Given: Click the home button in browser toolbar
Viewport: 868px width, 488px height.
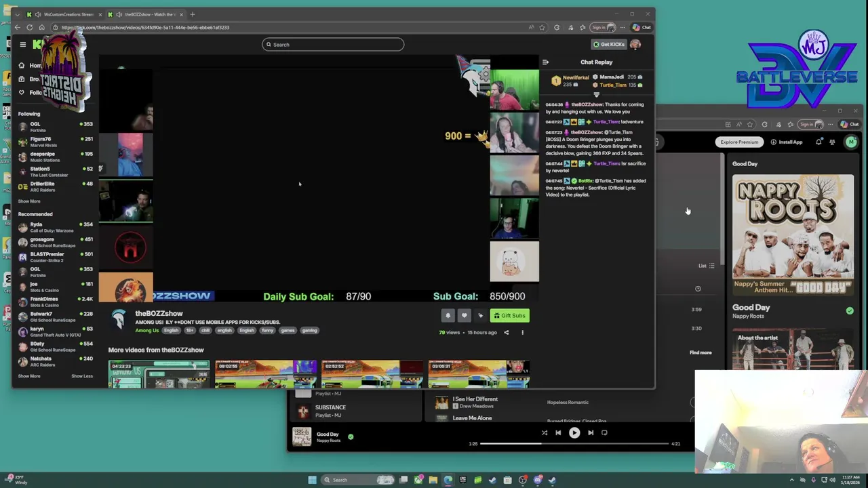Looking at the screenshot, I should [42, 28].
